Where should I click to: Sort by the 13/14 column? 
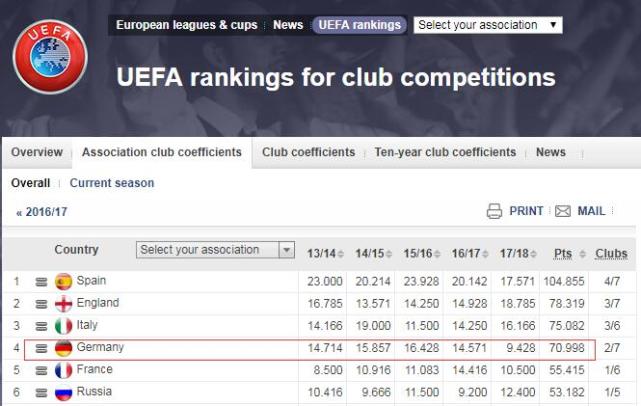point(326,254)
